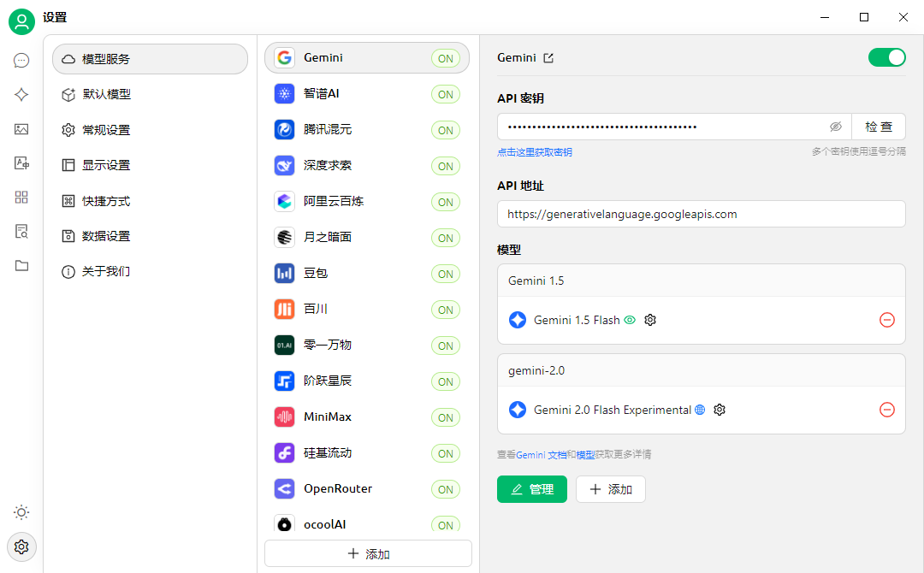Click 点击这里获取密钥 link
The width and height of the screenshot is (924, 573).
pos(535,152)
